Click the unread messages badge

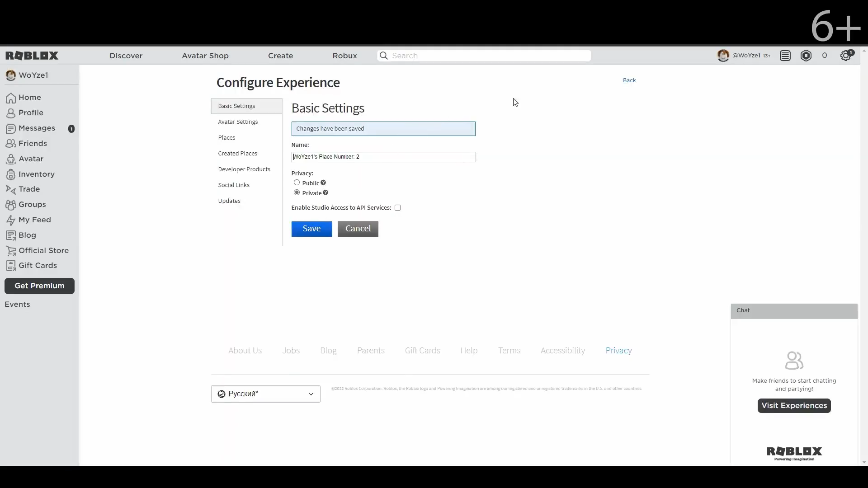coord(71,129)
